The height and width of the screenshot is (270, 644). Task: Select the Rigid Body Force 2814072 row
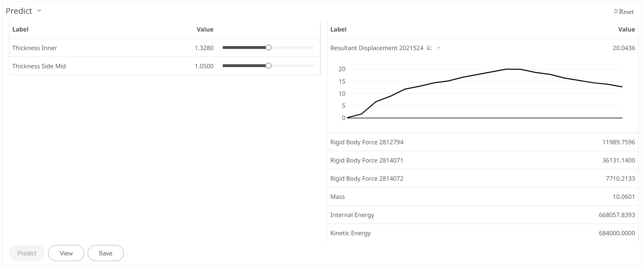point(482,179)
